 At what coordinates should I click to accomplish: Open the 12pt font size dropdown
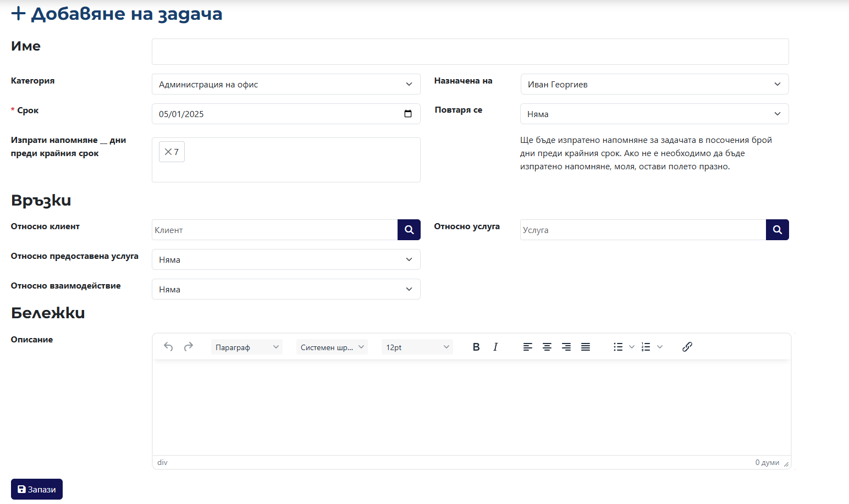(x=417, y=347)
